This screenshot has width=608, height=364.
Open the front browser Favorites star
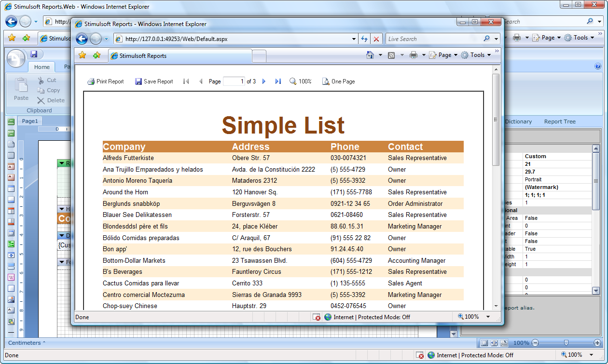click(x=82, y=55)
